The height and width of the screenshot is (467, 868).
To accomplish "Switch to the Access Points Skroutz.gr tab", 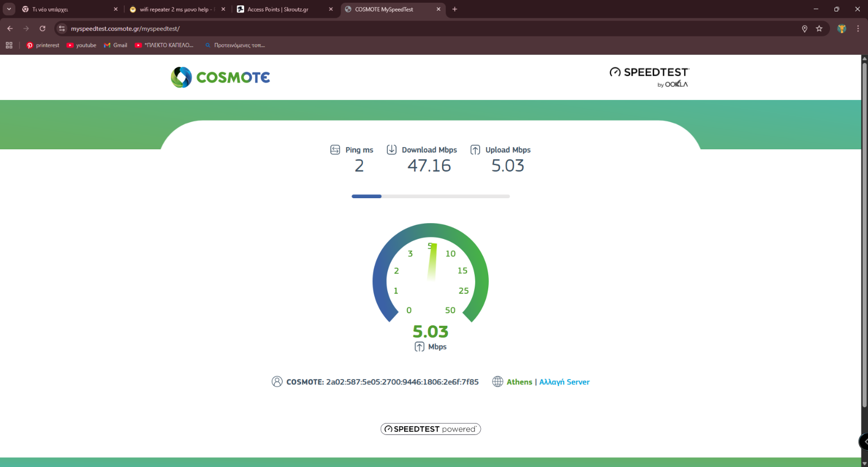I will 278,9.
